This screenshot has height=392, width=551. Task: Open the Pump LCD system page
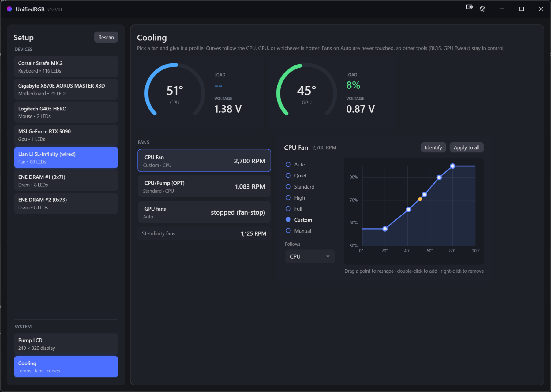coord(66,344)
